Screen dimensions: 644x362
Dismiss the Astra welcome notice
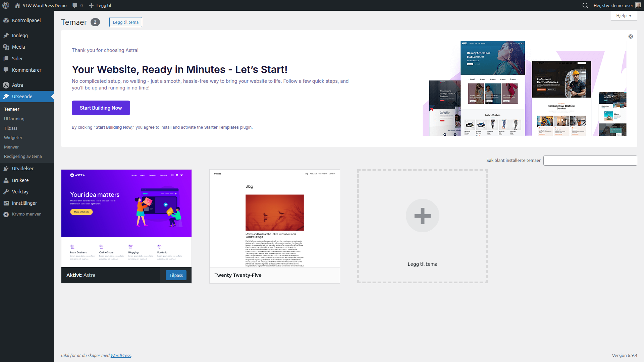631,37
